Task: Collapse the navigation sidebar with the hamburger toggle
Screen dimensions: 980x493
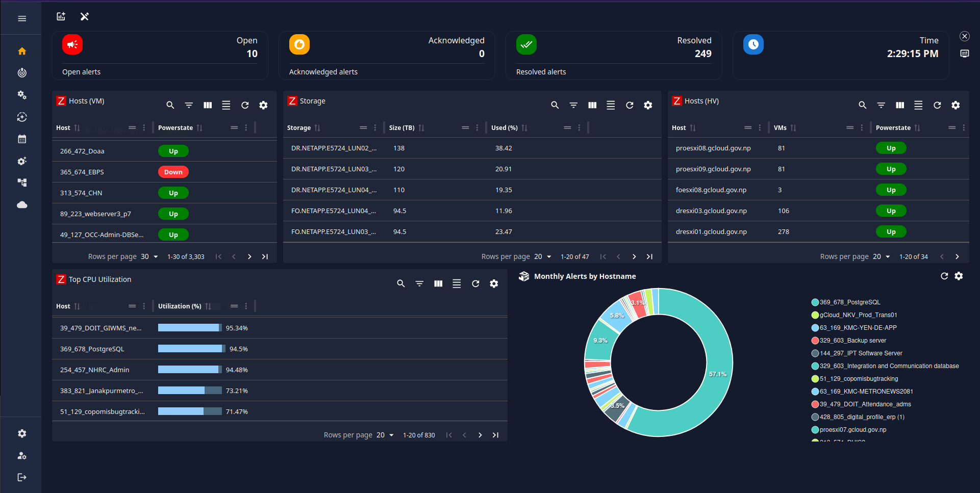Action: click(x=21, y=18)
